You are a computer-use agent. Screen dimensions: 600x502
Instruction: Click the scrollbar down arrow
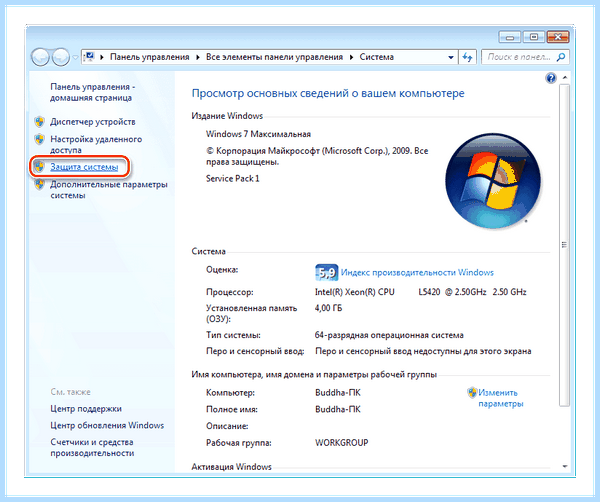pyautogui.click(x=564, y=466)
